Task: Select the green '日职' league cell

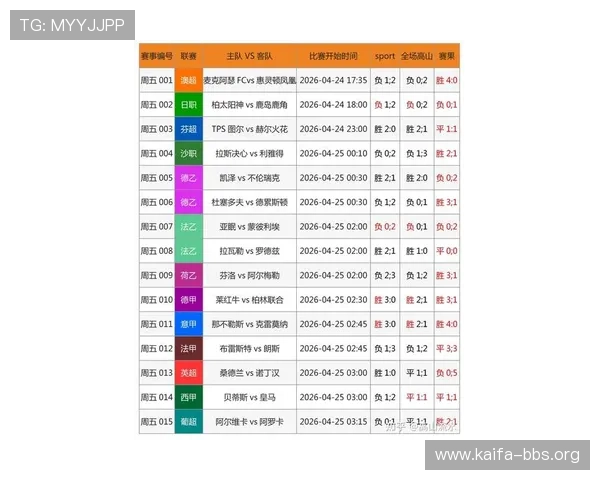Action: point(189,105)
